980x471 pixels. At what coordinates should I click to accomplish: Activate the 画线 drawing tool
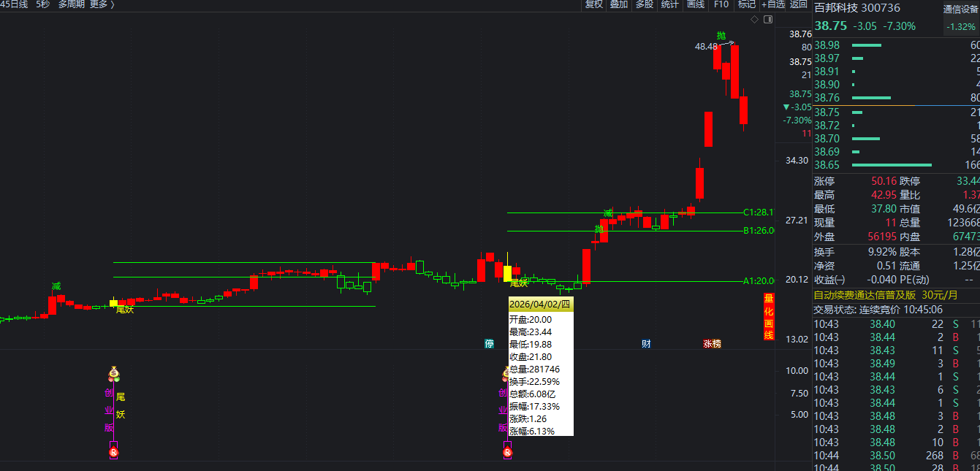(x=695, y=4)
